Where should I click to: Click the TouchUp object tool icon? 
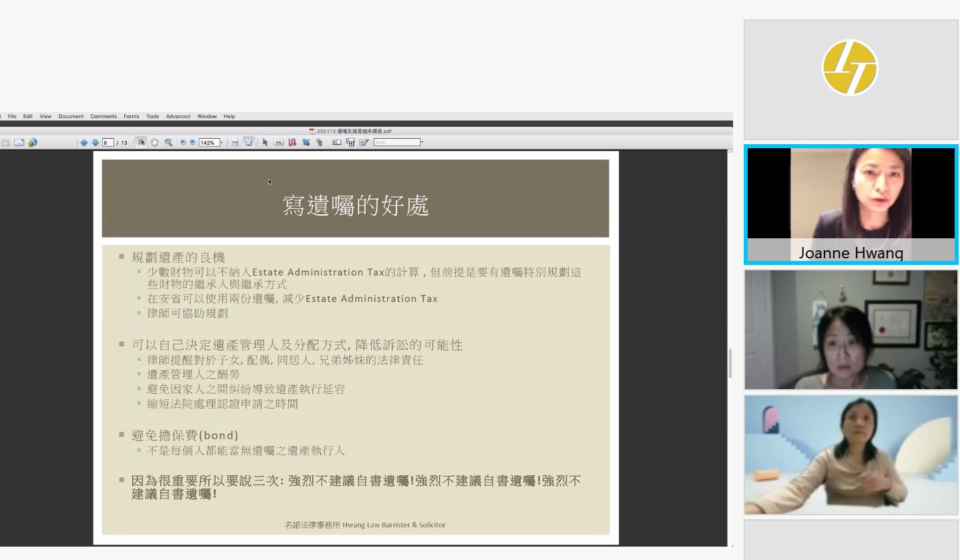(350, 142)
